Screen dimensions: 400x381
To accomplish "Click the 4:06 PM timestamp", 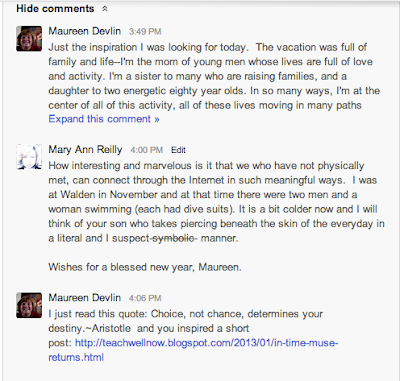I will 145,298.
